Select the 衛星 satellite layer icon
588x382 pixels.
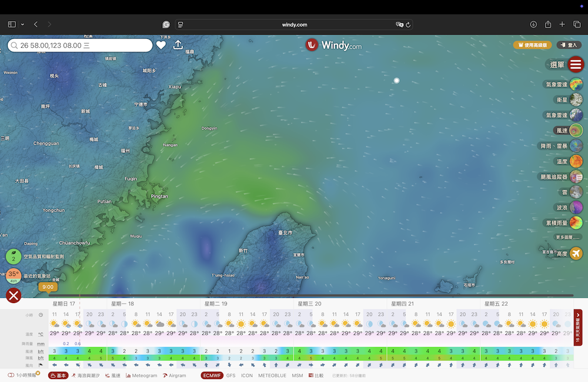click(x=576, y=99)
